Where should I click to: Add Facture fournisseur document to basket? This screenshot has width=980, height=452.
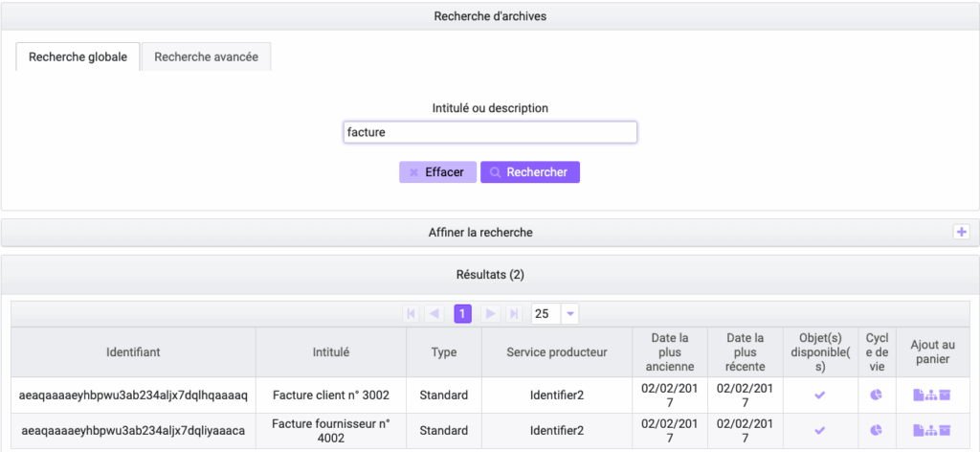(919, 431)
